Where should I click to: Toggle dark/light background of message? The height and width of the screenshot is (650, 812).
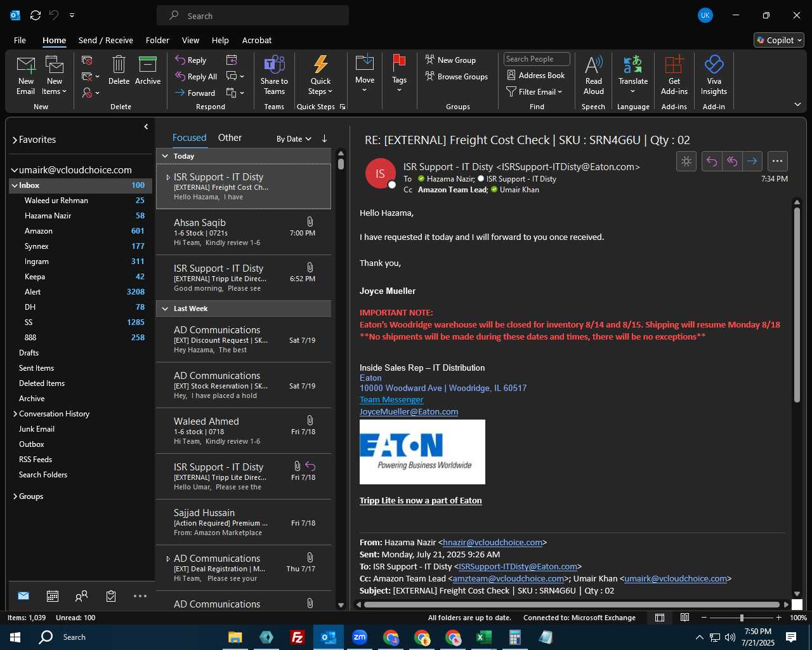(686, 161)
